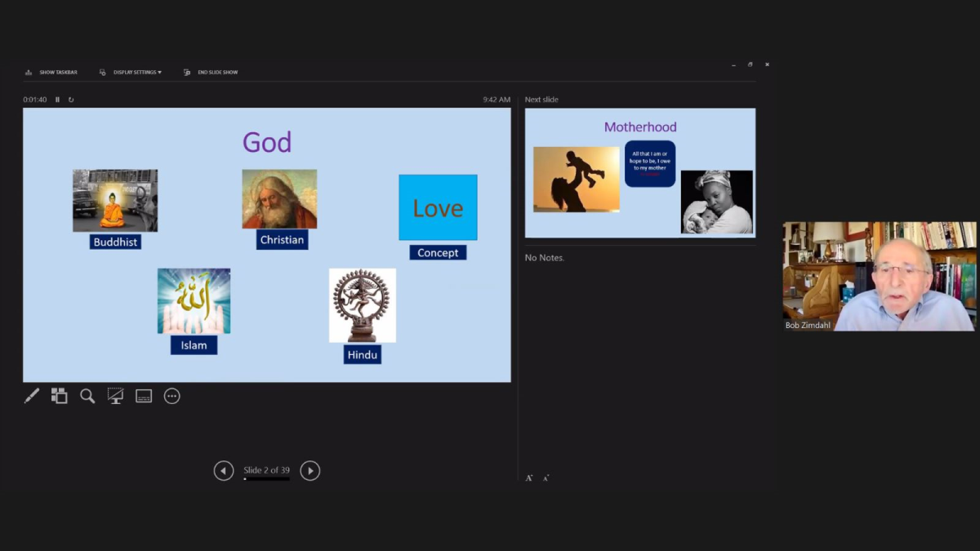This screenshot has width=980, height=551.
Task: Expand the Display Settings dropdown
Action: [x=131, y=73]
